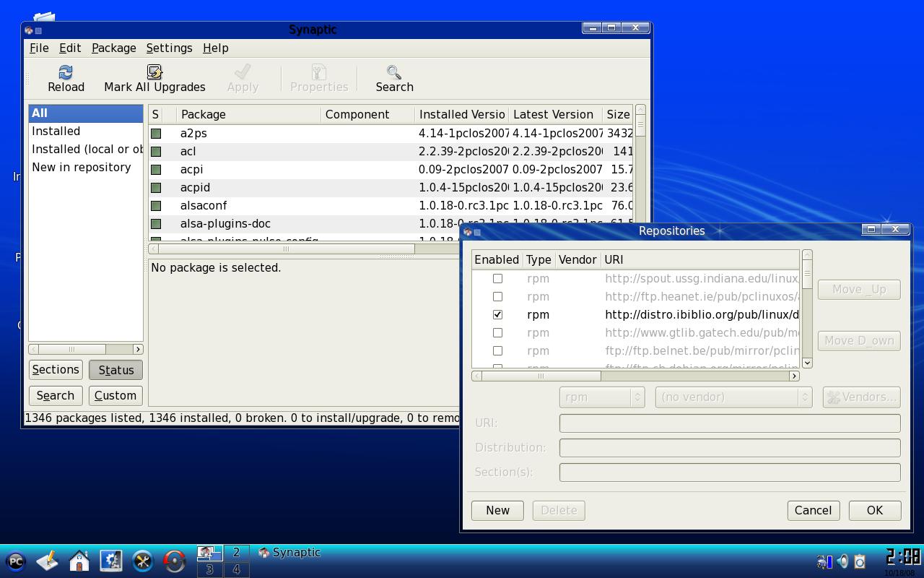Click status square for acl package
924x578 pixels.
click(156, 152)
